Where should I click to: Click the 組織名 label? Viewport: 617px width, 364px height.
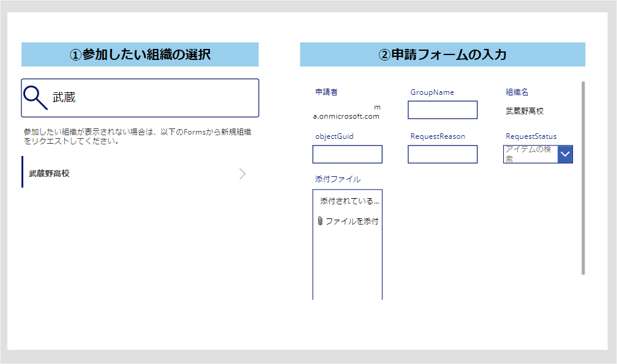(517, 92)
